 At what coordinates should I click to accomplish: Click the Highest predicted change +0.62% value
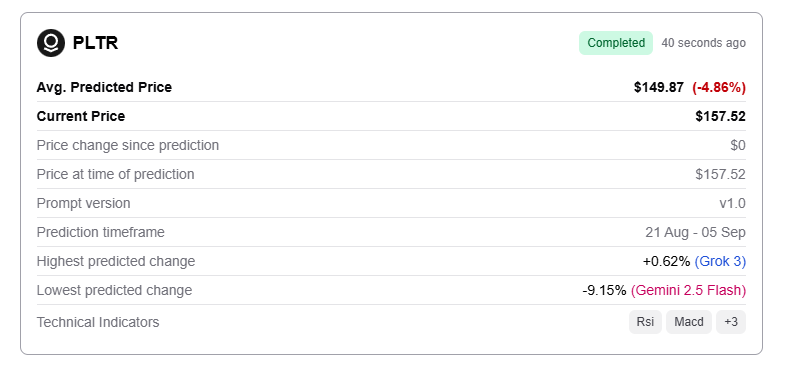coord(666,261)
